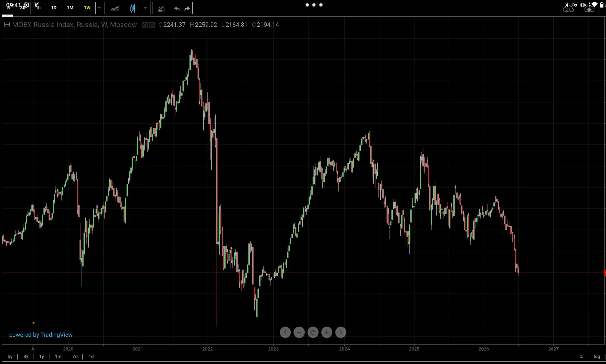
Task: Toggle the percent scale option
Action: point(581,356)
